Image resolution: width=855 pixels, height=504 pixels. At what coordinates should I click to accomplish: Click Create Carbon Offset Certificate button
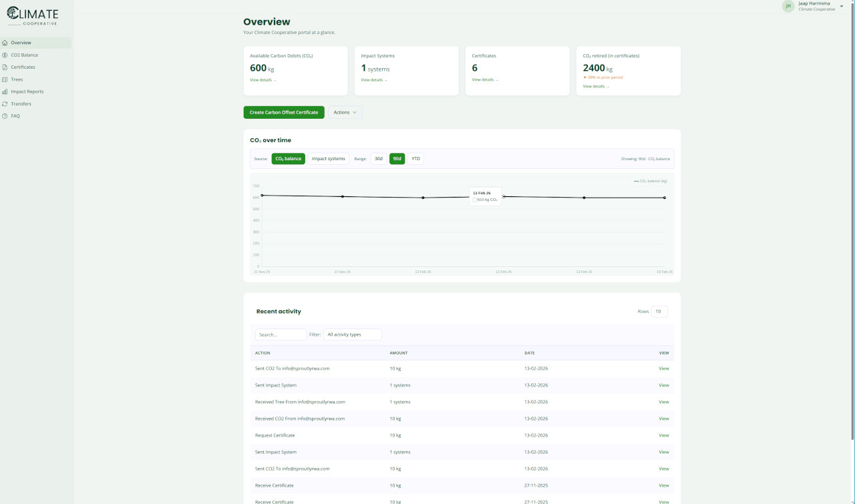284,112
